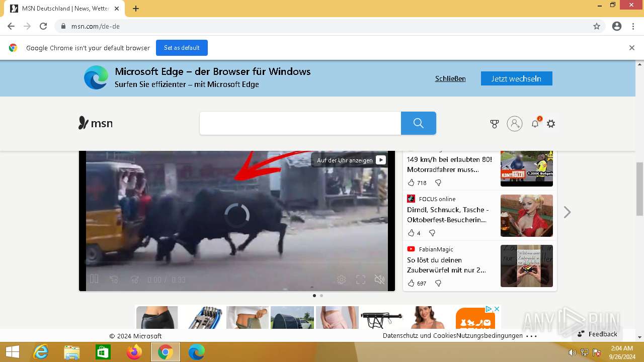The image size is (644, 362).
Task: Click the blue search magnifier button
Action: pos(419,123)
